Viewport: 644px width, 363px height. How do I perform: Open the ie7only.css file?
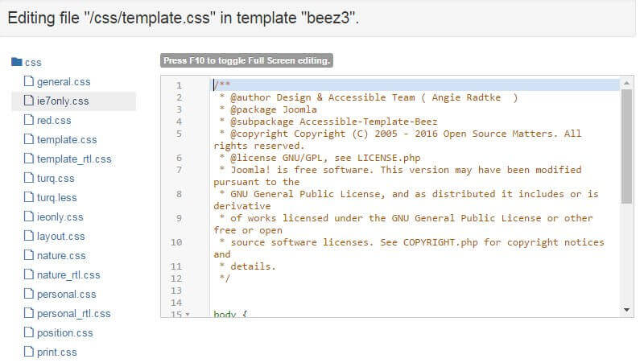[x=63, y=101]
